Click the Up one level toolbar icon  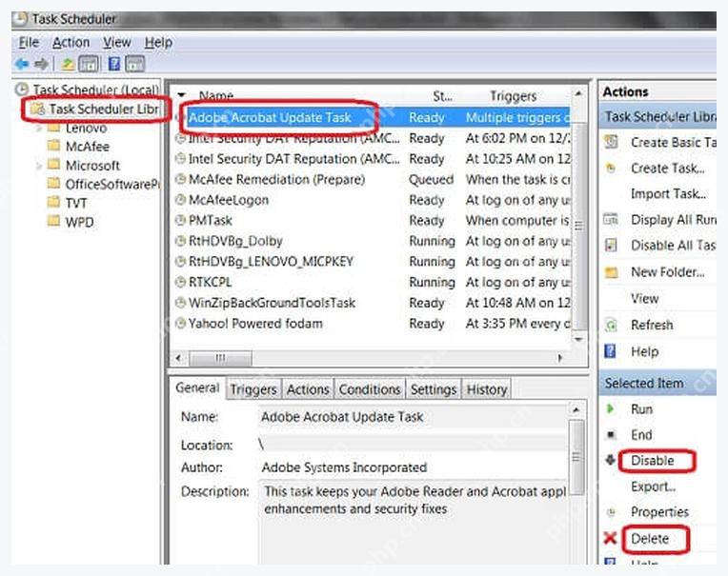68,64
